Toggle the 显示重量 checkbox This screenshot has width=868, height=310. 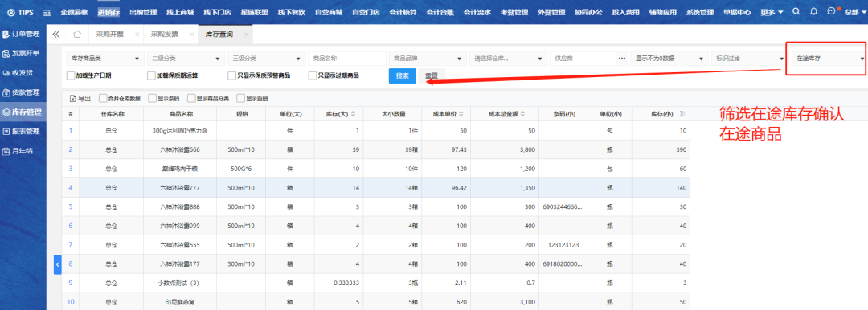coord(241,99)
